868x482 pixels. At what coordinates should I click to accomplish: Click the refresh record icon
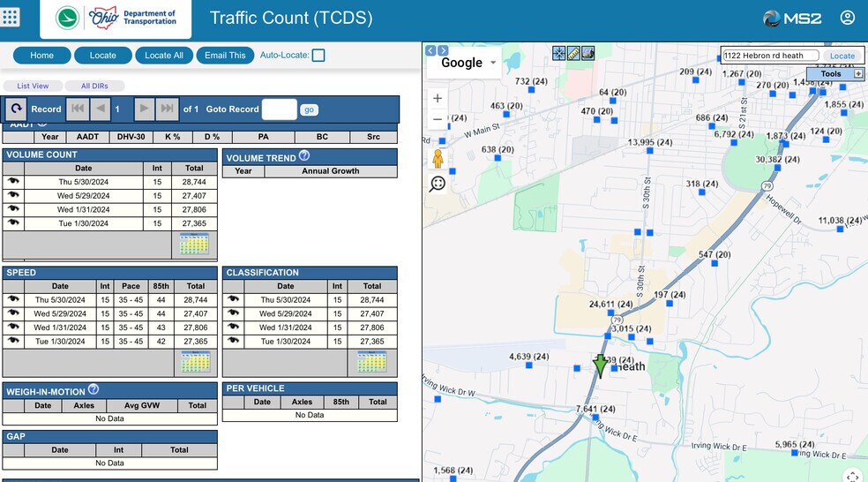(x=16, y=109)
